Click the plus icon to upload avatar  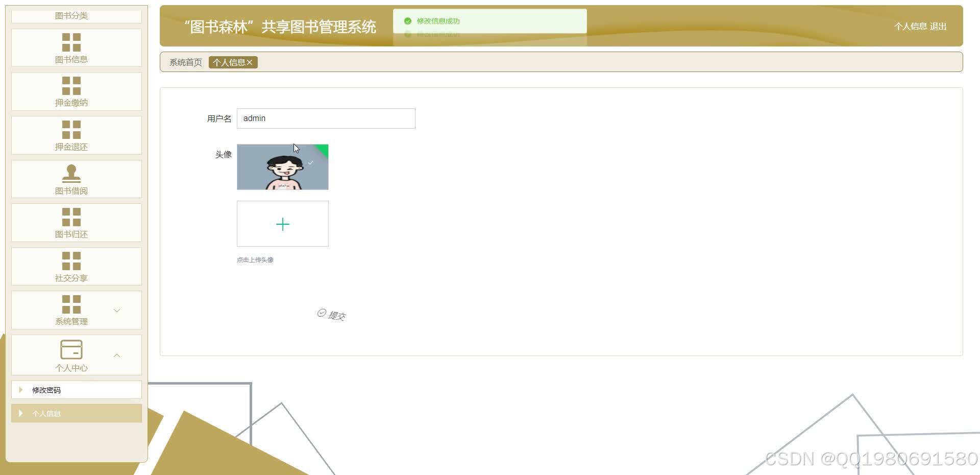pyautogui.click(x=282, y=224)
